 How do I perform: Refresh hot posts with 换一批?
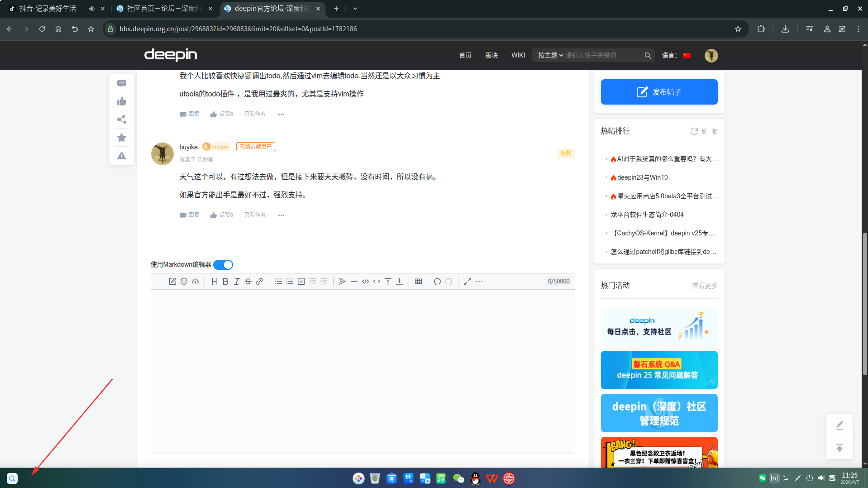point(704,131)
